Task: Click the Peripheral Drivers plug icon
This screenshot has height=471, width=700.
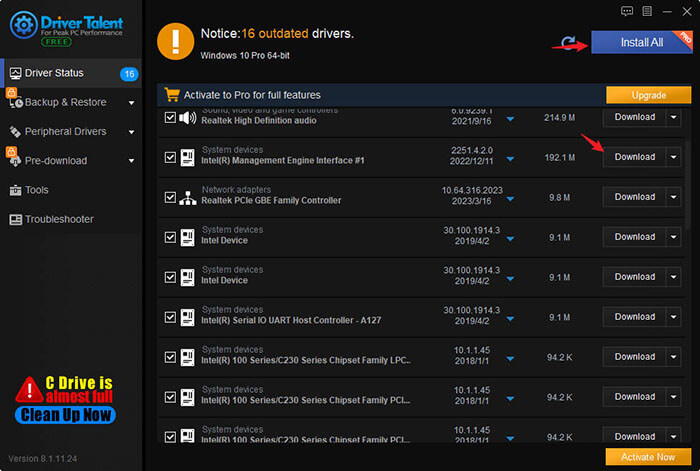Action: pos(15,132)
